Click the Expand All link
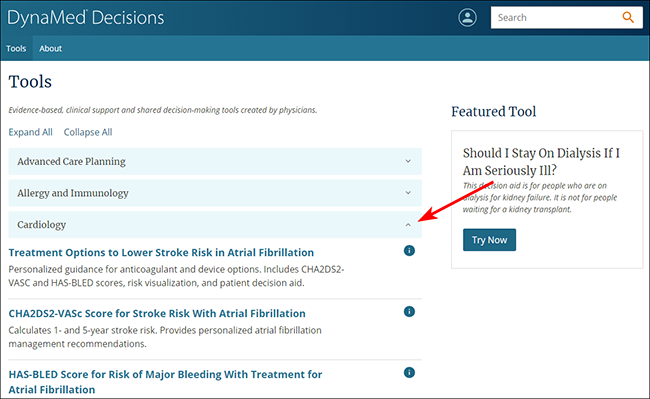Image resolution: width=650 pixels, height=399 pixels. (30, 132)
